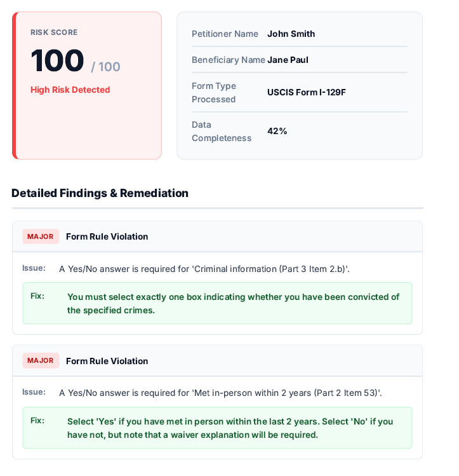
Task: Click the red High Risk Detected text
Action: coord(70,90)
